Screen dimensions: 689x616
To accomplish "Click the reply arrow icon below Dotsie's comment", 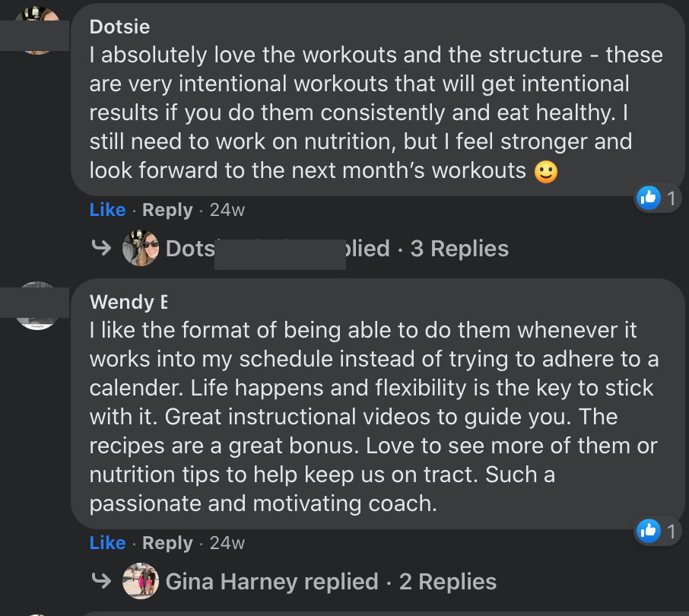I will (101, 248).
